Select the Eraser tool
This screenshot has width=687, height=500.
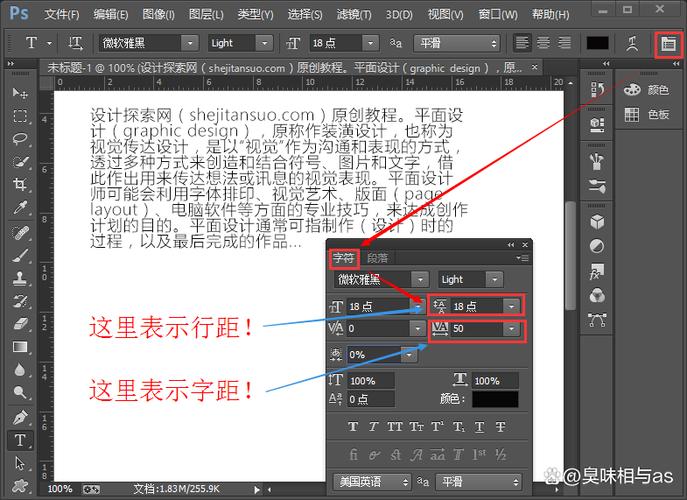click(x=20, y=324)
